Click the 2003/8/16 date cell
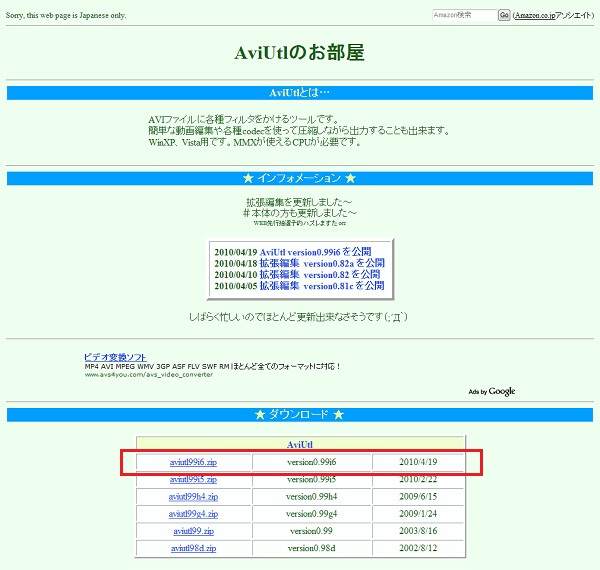Viewport: 600px width, 570px height. (418, 531)
